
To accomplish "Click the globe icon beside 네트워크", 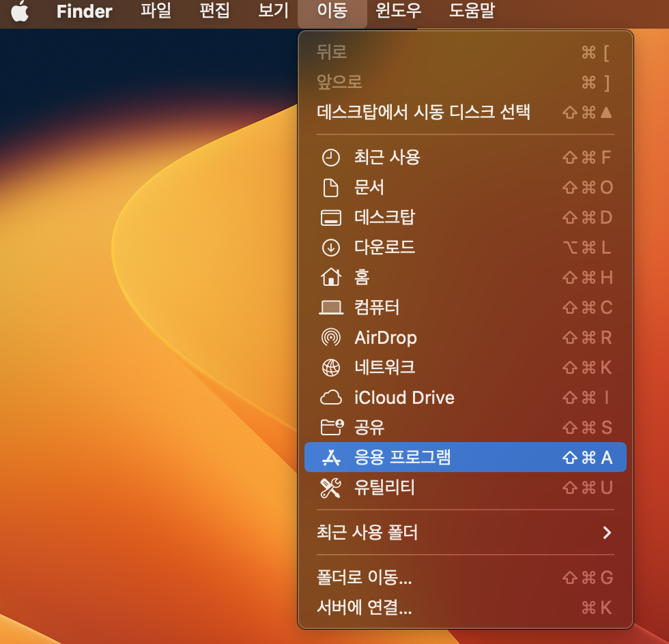I will (332, 368).
